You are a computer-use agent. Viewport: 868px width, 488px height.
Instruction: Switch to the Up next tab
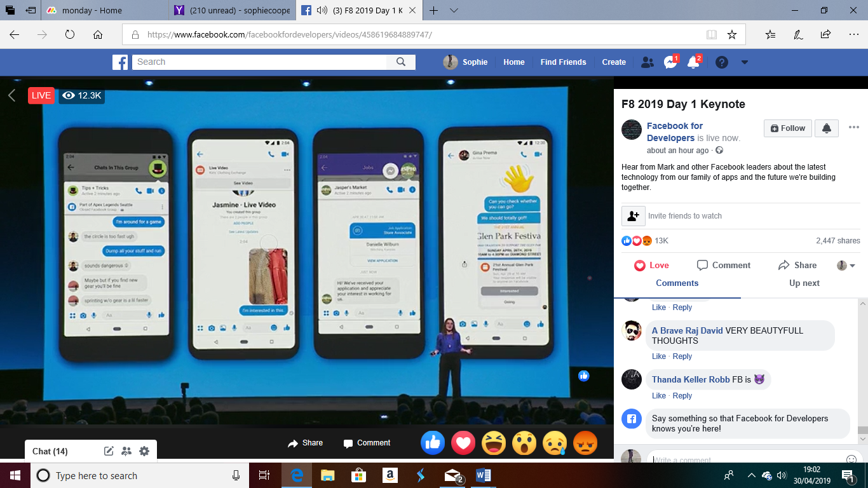[x=804, y=283]
